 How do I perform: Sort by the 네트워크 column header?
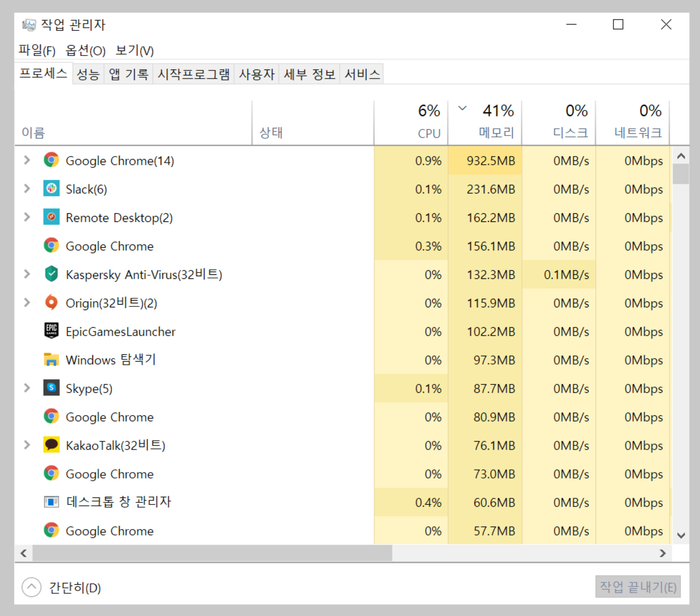pyautogui.click(x=633, y=123)
